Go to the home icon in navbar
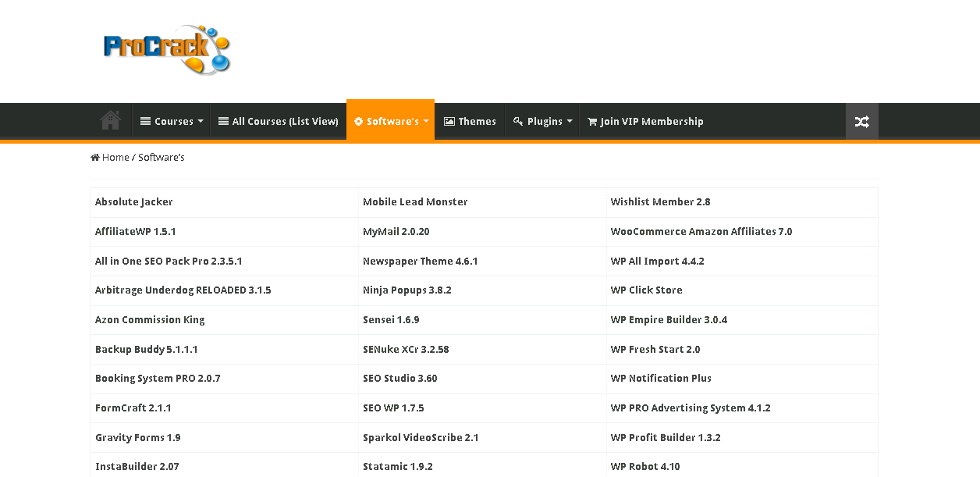The image size is (980, 477). click(x=111, y=121)
